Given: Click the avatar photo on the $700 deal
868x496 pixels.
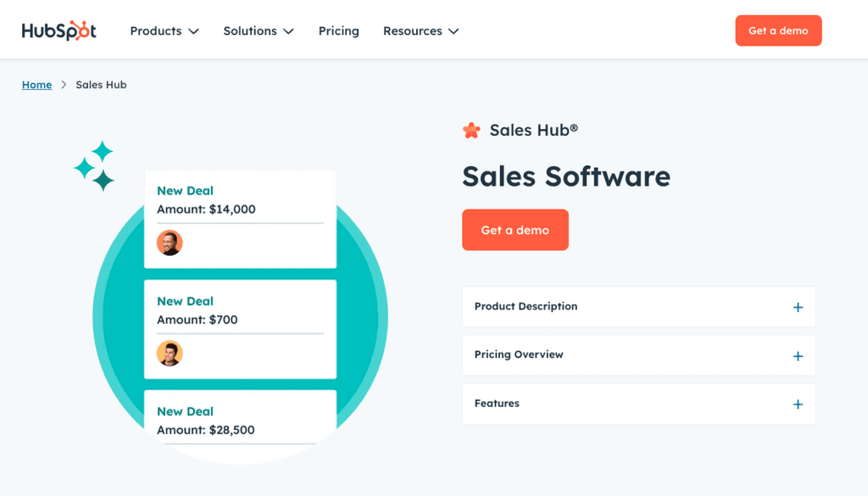Looking at the screenshot, I should click(x=170, y=353).
